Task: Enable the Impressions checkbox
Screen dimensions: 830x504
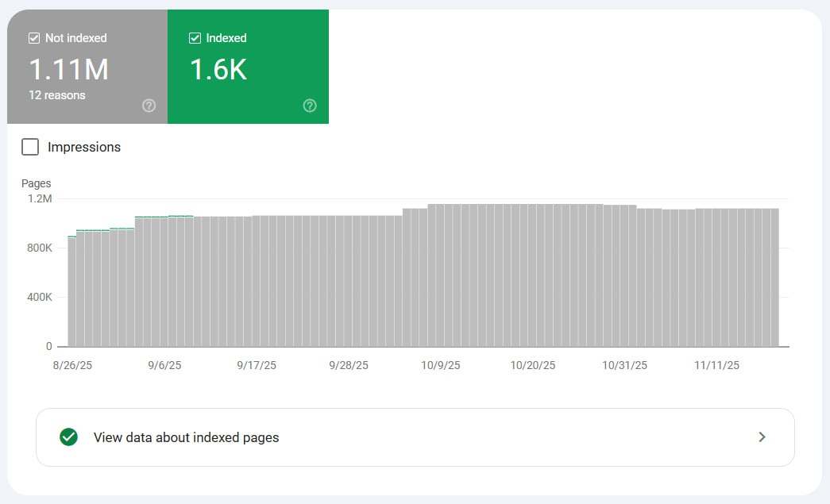Action: point(30,147)
